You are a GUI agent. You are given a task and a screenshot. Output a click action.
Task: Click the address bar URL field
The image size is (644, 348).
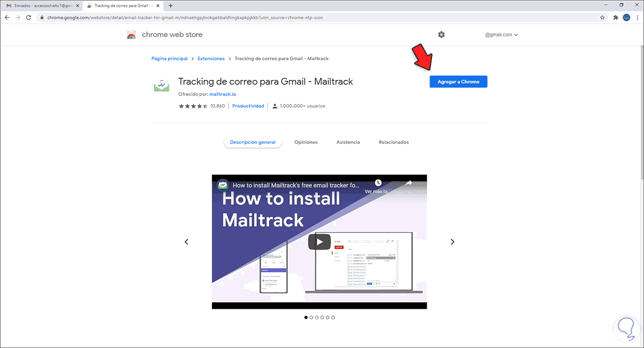click(x=322, y=17)
